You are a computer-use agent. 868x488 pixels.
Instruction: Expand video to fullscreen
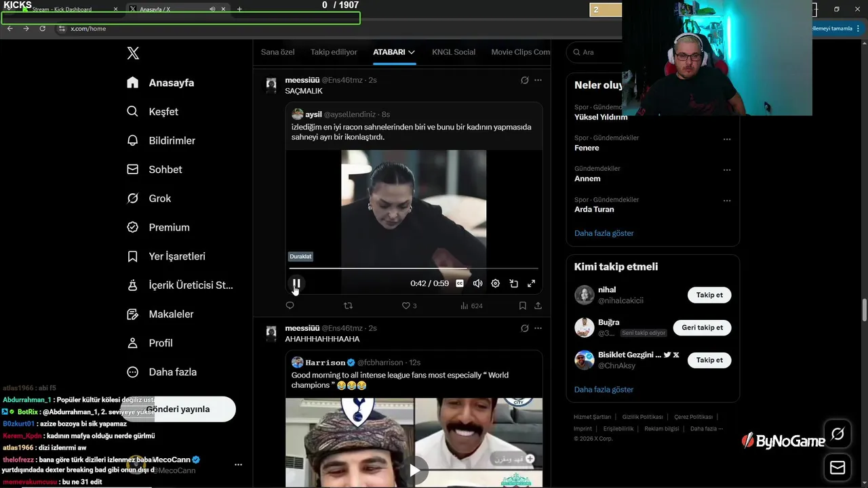tap(532, 283)
